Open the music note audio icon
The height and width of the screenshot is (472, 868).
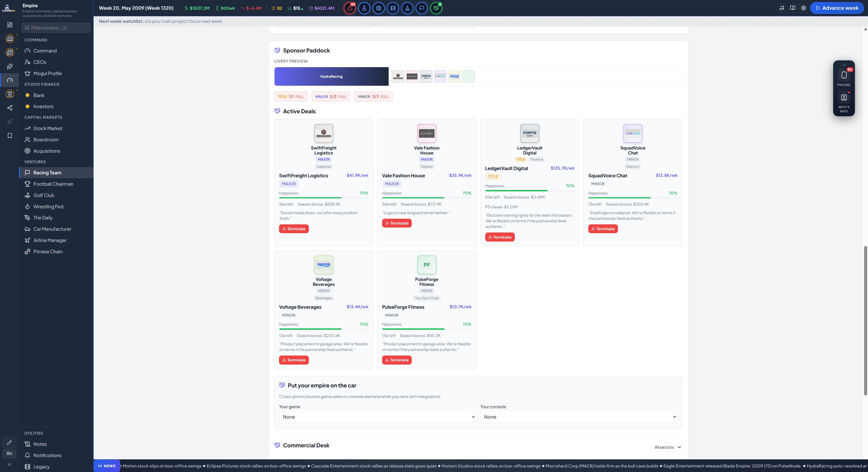coord(782,8)
